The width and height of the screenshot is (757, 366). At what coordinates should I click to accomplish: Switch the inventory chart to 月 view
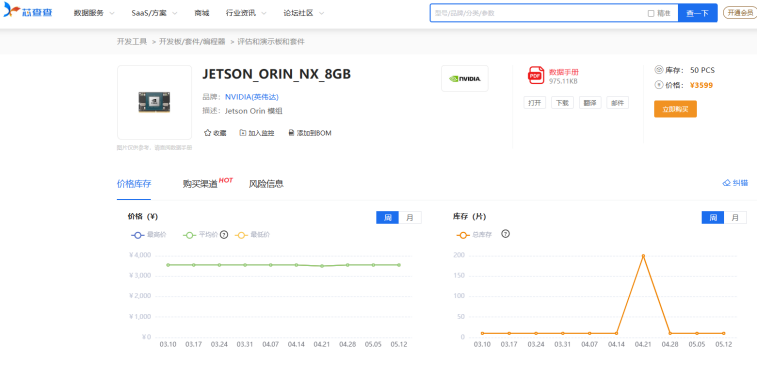point(735,217)
